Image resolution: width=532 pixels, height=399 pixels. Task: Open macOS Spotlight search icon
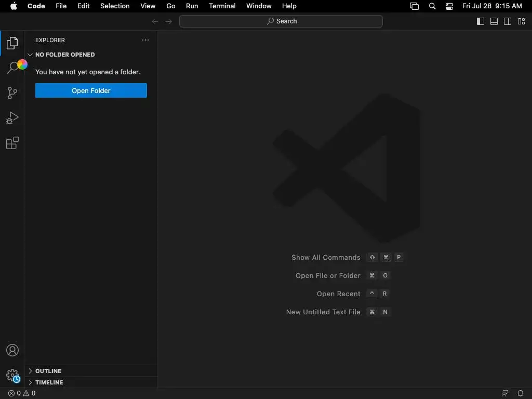(x=432, y=6)
